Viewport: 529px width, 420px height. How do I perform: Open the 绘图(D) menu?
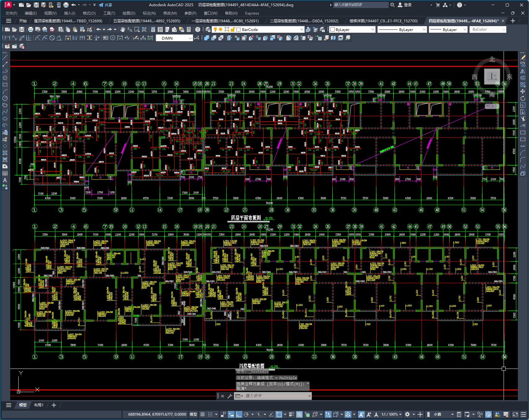click(129, 13)
